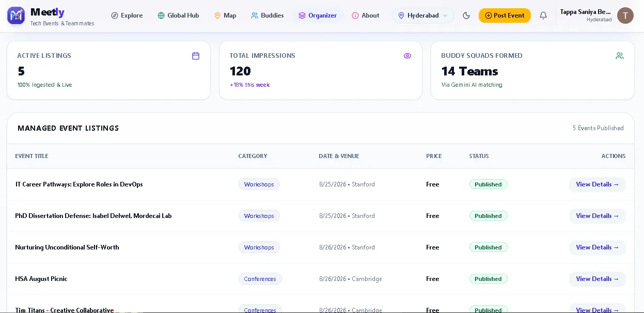Go to the Explore tab

point(127,15)
